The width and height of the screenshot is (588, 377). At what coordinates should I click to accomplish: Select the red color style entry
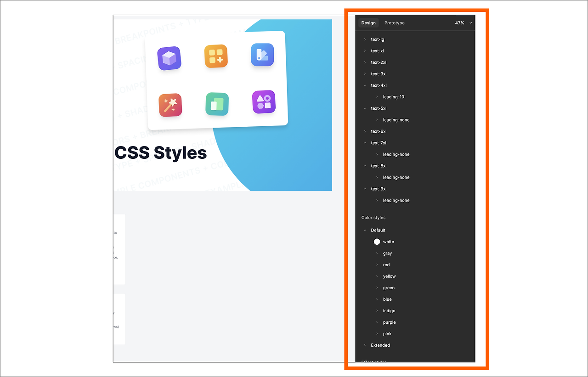pos(386,264)
